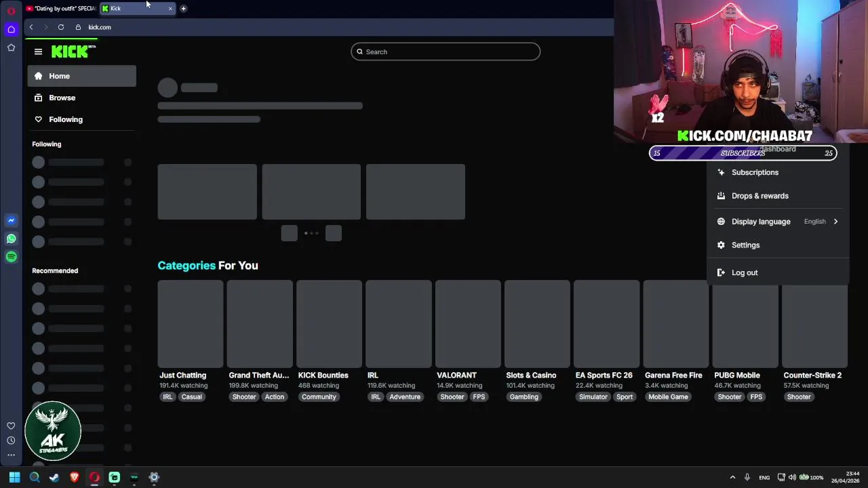This screenshot has height=488, width=868.
Task: Click the Casual tag under Just Chatting
Action: pyautogui.click(x=191, y=397)
